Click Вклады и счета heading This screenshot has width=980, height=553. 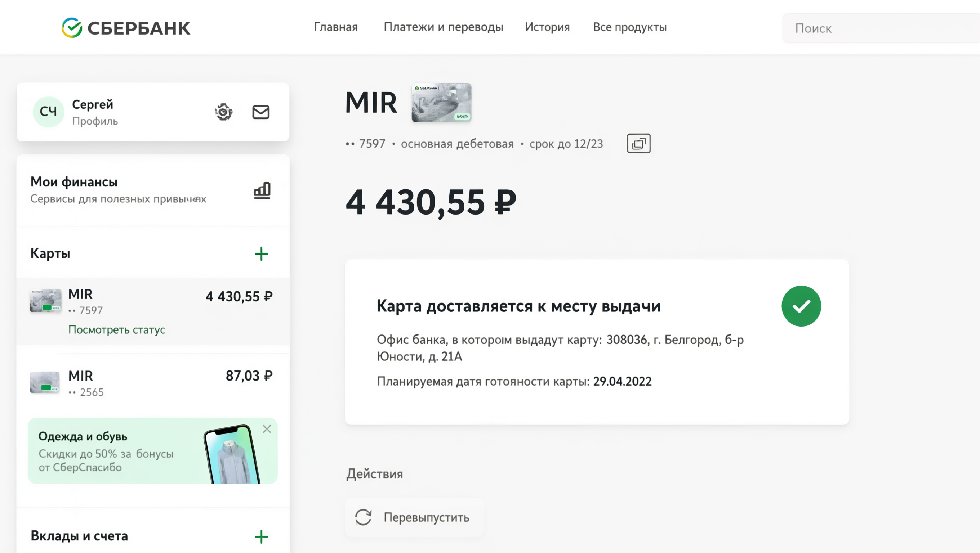point(79,536)
